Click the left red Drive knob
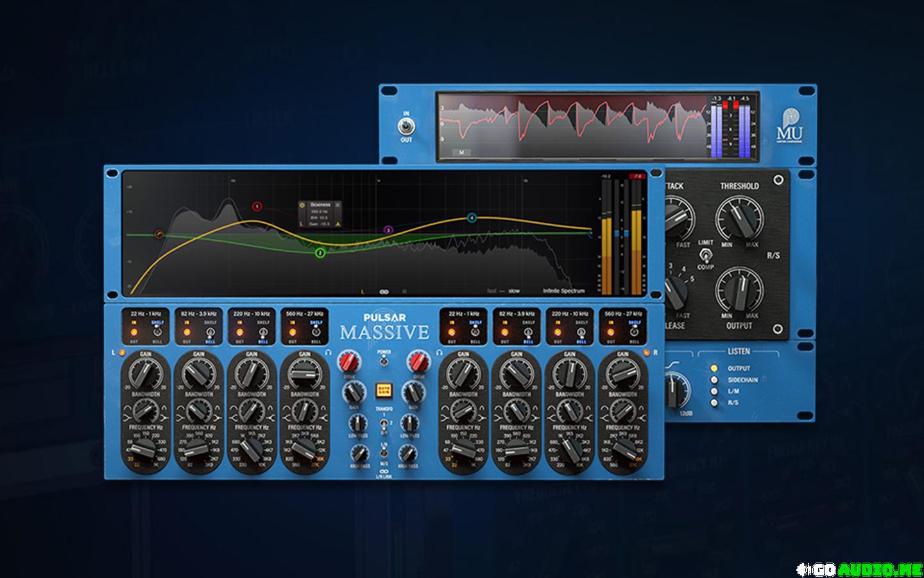924x578 pixels. [x=350, y=363]
